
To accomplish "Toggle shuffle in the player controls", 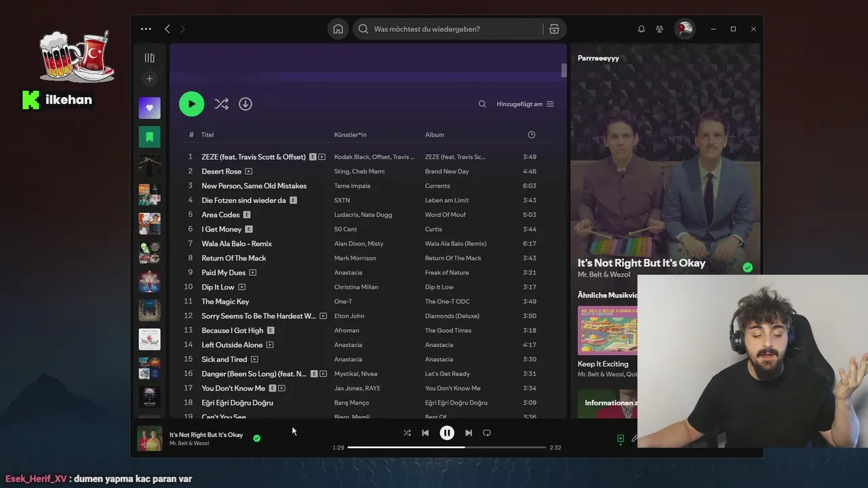I will pos(407,432).
